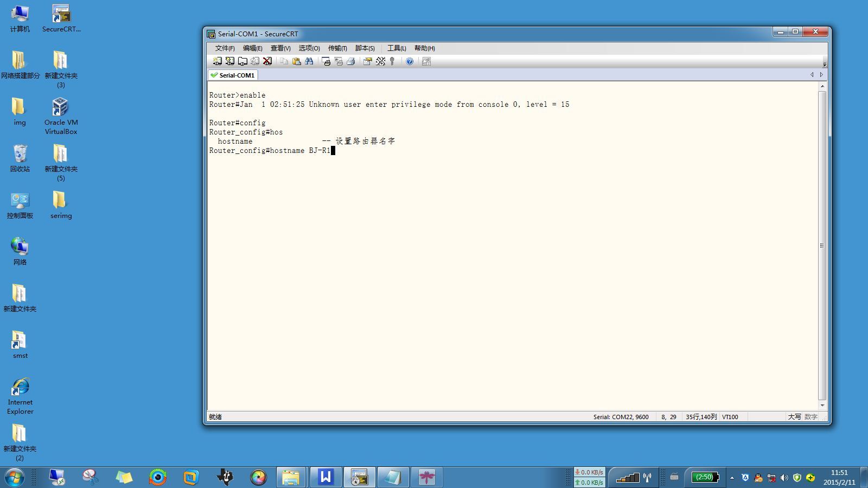
Task: Open the 文件(F) menu
Action: click(225, 48)
